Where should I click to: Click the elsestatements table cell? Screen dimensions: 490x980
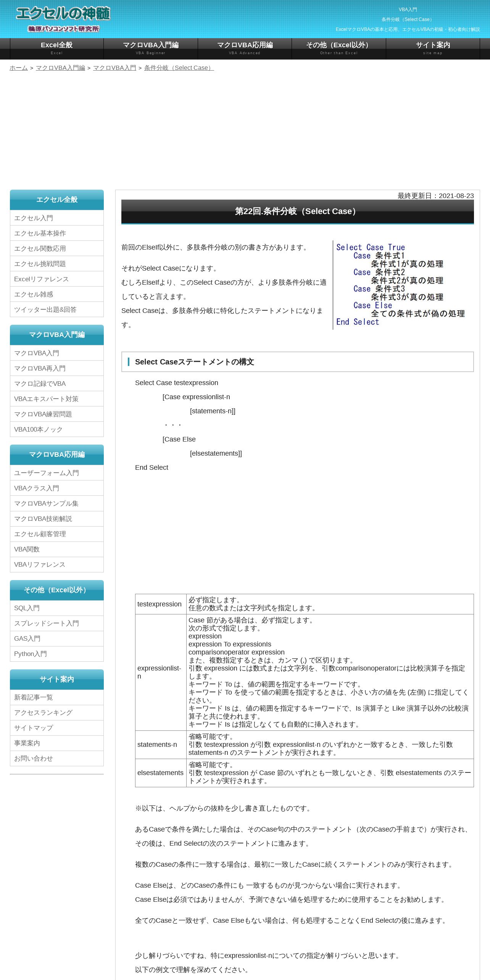point(161,773)
